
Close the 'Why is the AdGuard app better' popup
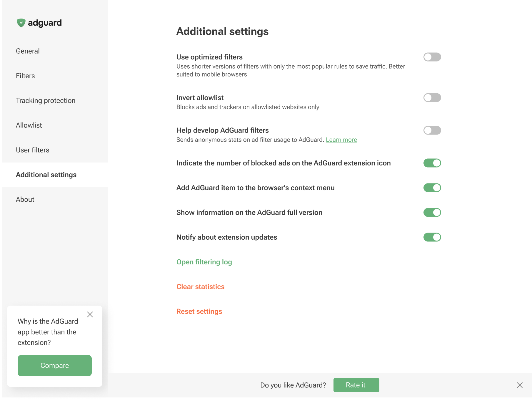(90, 314)
